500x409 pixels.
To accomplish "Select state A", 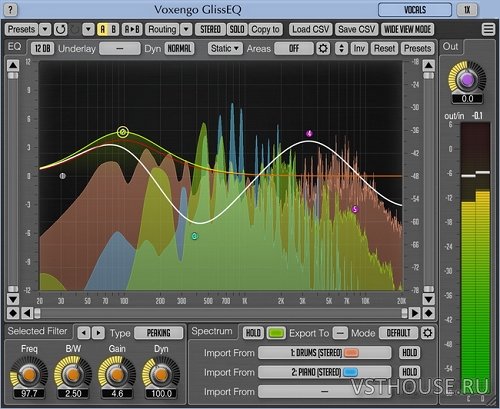I will pyautogui.click(x=103, y=30).
